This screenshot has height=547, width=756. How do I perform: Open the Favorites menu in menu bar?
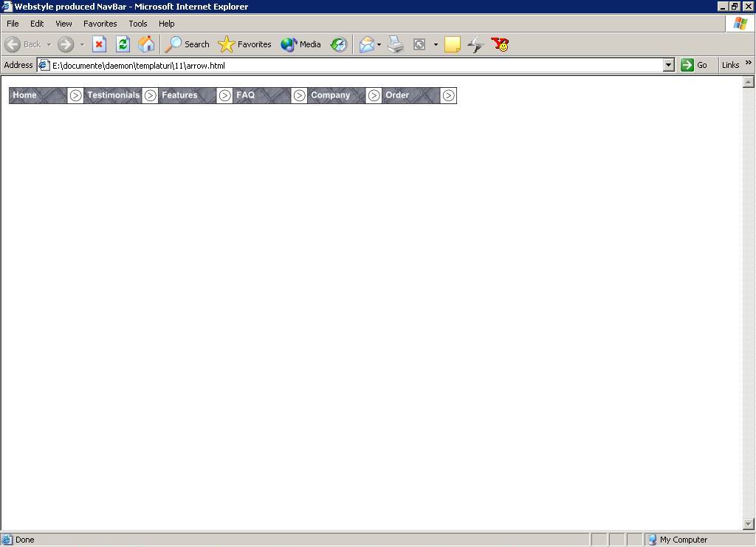point(100,24)
